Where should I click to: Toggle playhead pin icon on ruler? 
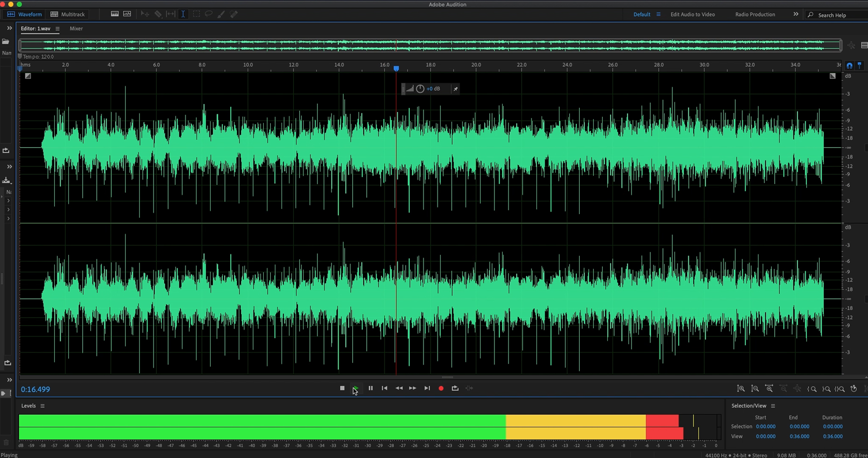pyautogui.click(x=860, y=65)
